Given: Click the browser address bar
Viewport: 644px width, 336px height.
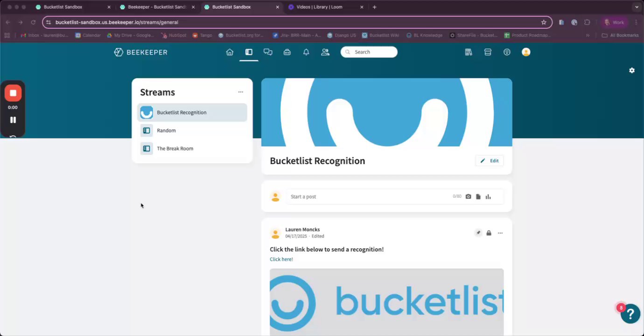Looking at the screenshot, I should click(297, 22).
